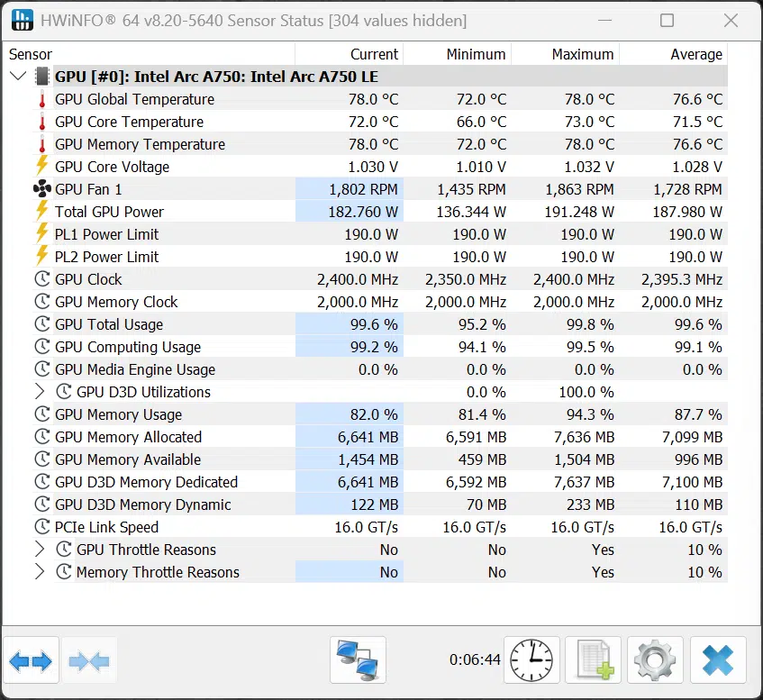
Task: Click the GPU Fan 1 fan icon
Action: coord(42,189)
